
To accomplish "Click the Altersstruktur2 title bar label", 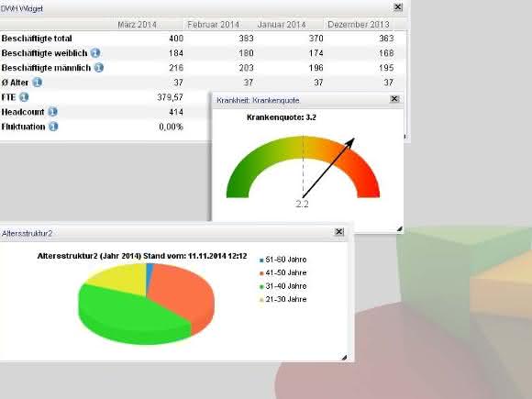I will (28, 233).
